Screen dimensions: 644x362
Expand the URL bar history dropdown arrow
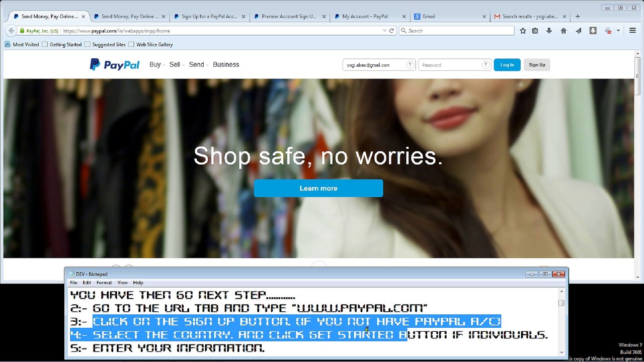(384, 31)
